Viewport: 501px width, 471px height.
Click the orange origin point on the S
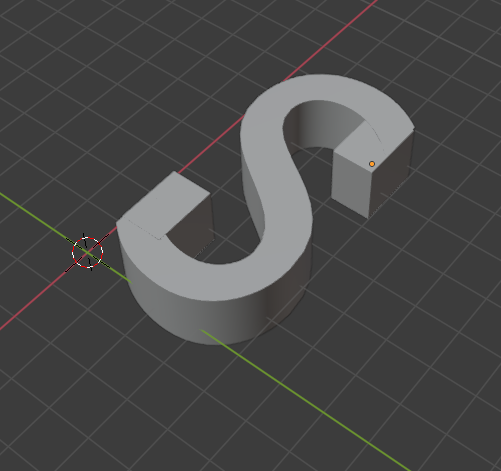pyautogui.click(x=372, y=164)
